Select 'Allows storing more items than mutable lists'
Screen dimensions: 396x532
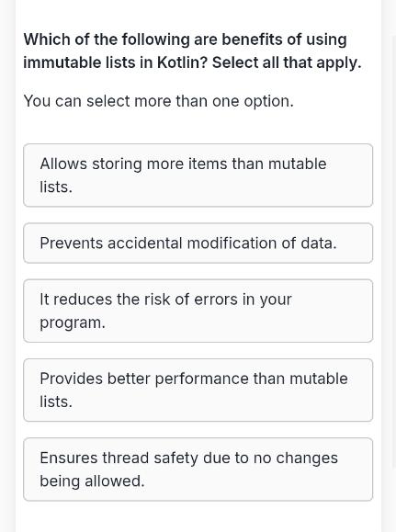(x=198, y=175)
